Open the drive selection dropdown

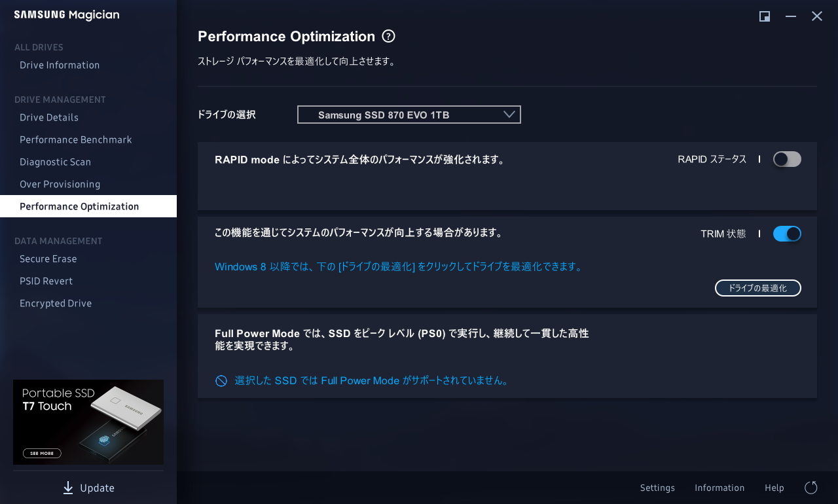tap(409, 115)
